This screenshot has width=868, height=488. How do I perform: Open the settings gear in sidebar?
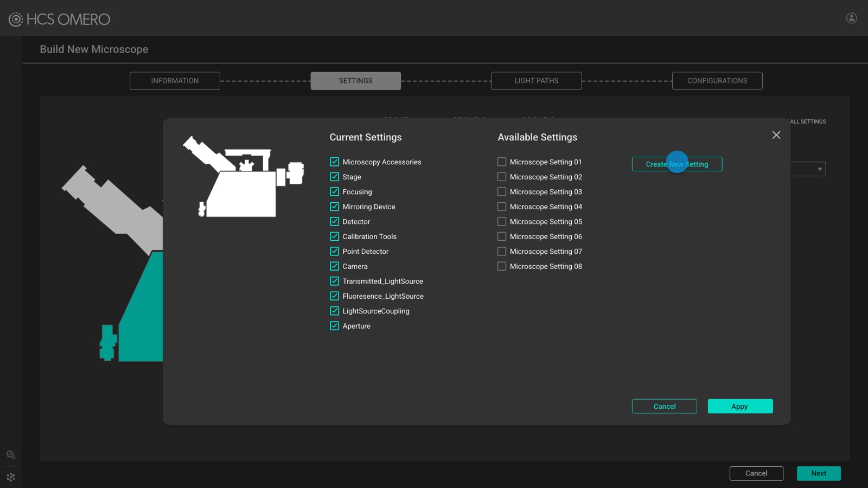11,454
